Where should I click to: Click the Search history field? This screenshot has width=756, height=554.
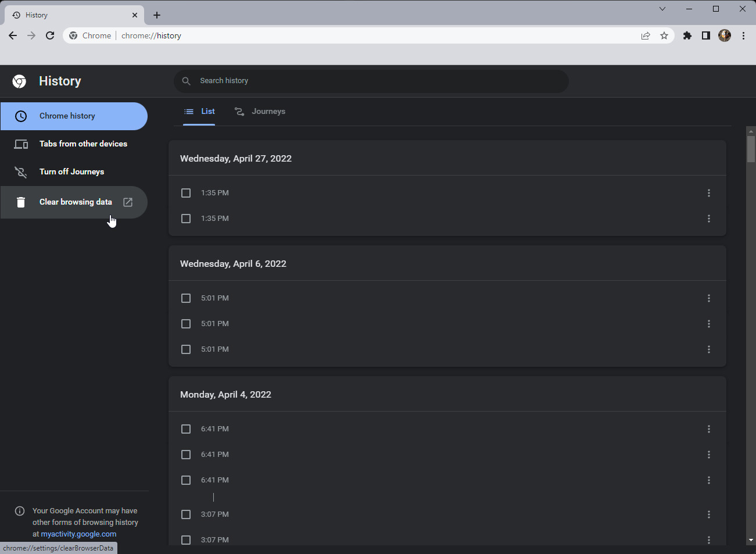click(x=372, y=81)
